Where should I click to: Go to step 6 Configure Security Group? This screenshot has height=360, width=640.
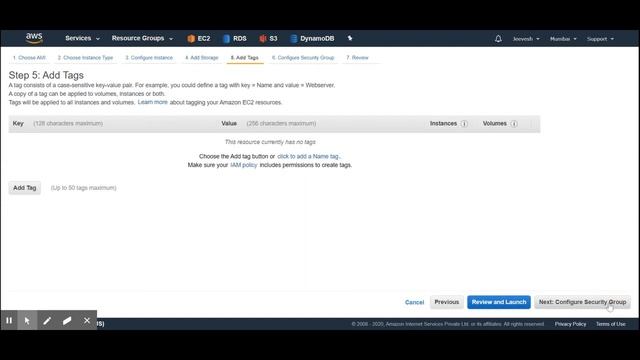tap(303, 58)
